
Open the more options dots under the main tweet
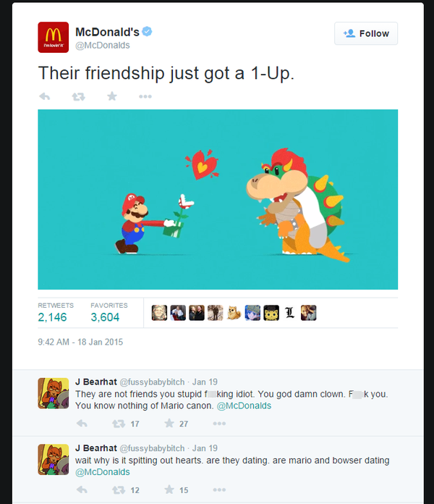[x=145, y=96]
